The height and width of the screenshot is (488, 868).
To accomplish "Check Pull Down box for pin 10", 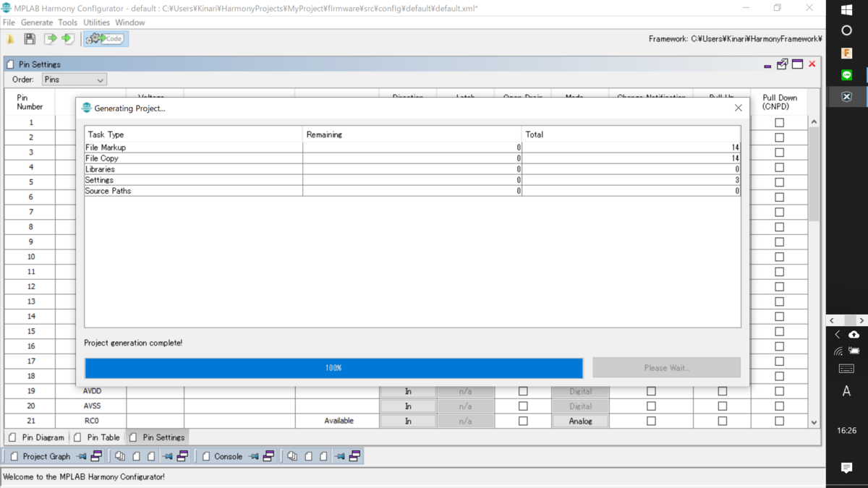I will tap(779, 257).
